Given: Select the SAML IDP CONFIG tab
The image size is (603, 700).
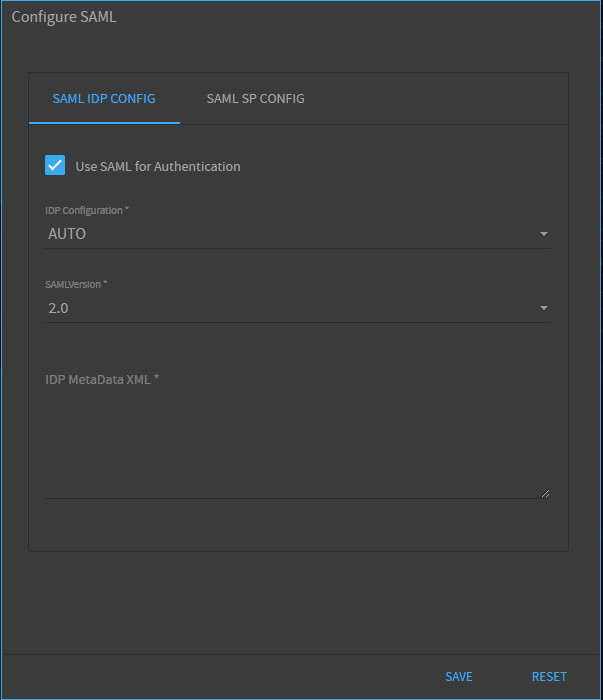Looking at the screenshot, I should pos(104,99).
